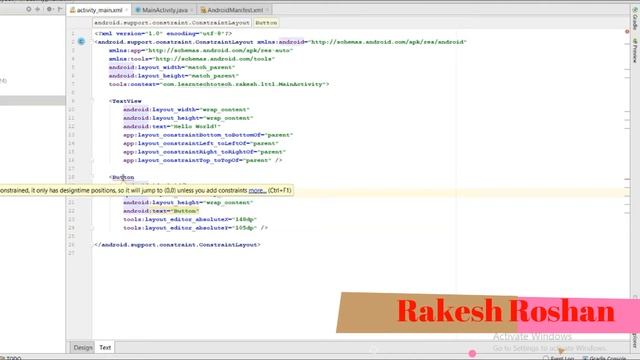
Task: Click the layout_constraintTop_toTopOf line
Action: coord(203,160)
